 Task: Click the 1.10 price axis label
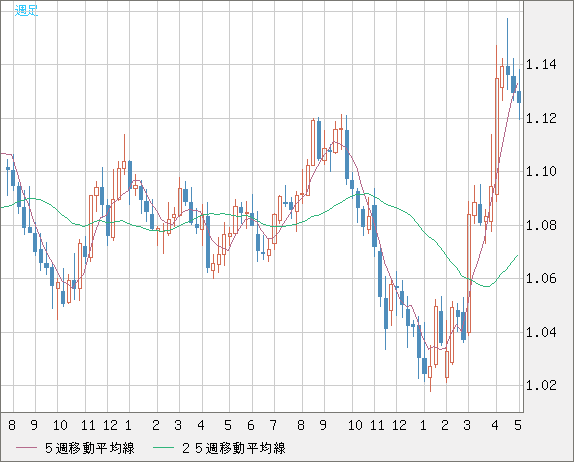[541, 171]
